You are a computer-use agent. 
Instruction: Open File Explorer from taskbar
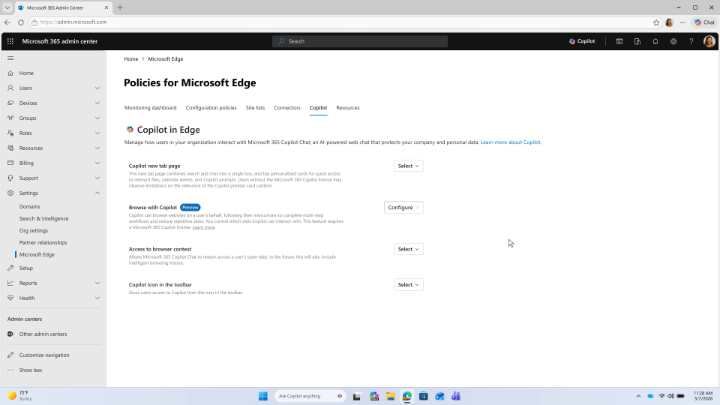[391, 396]
